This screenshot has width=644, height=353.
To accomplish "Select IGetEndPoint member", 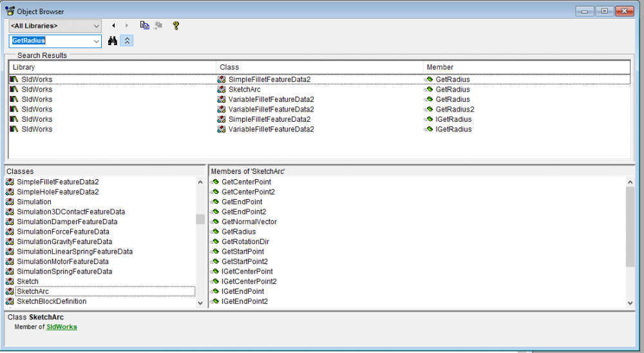I will click(243, 291).
